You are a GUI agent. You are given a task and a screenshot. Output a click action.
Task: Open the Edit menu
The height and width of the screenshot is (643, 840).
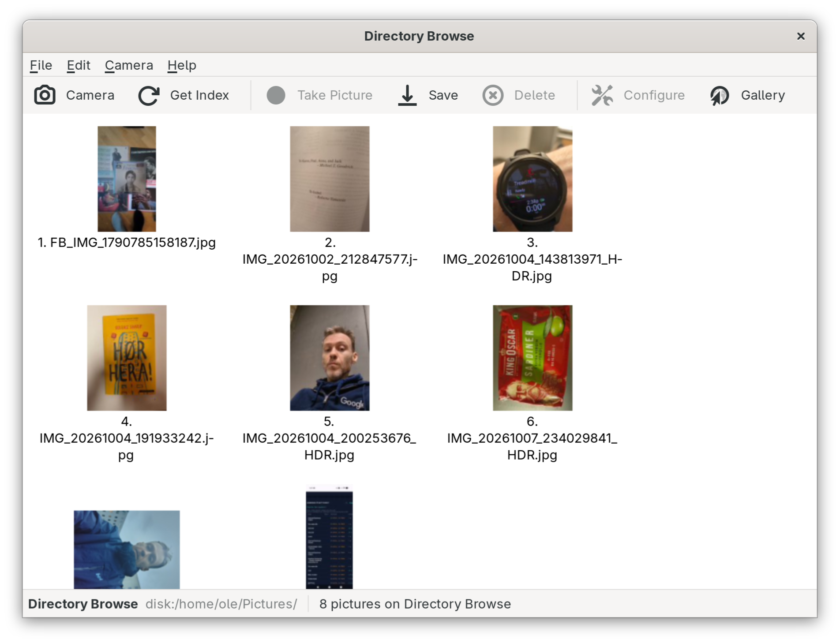[x=79, y=65]
